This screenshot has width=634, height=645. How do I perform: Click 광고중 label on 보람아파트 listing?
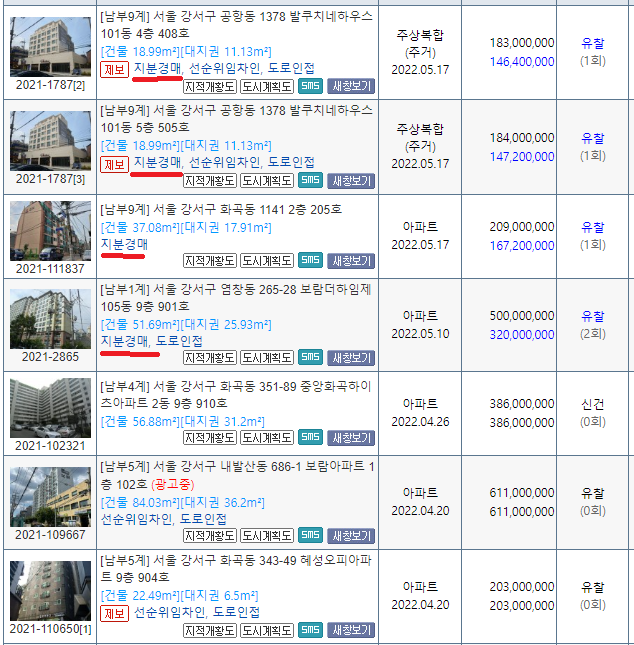click(x=172, y=485)
